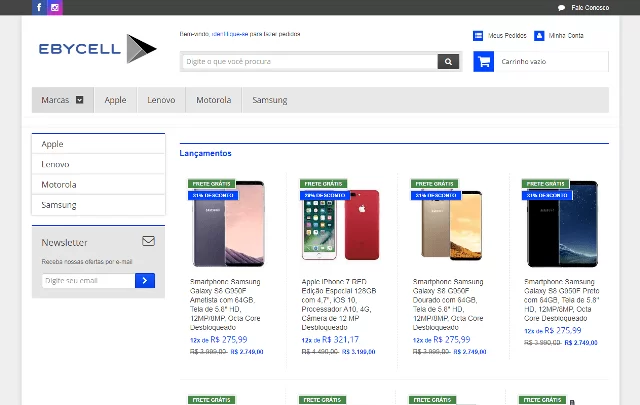The image size is (640, 405).
Task: Open the Galaxy S8 Ametista product image
Action: [228, 223]
